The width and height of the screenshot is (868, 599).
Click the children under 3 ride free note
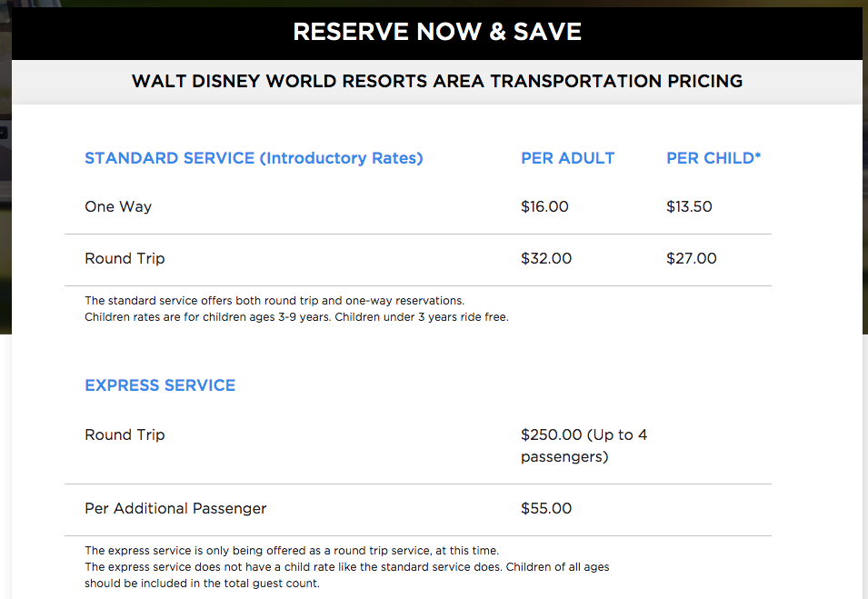(296, 317)
